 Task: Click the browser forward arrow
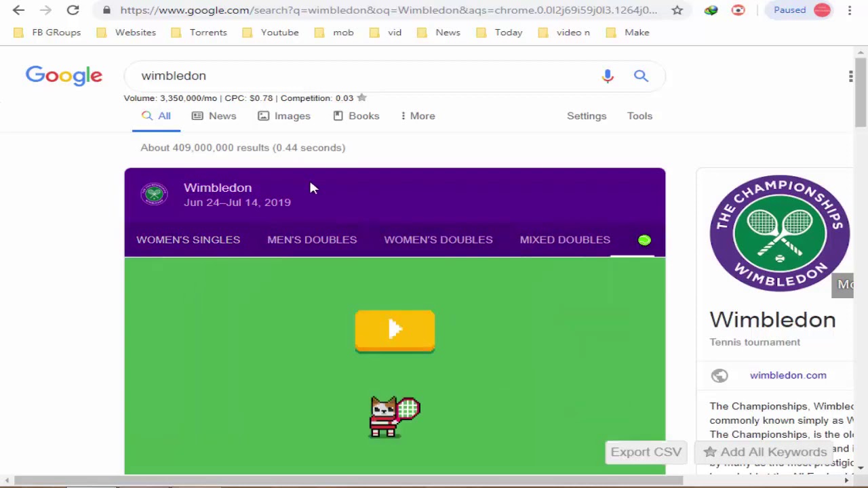tap(45, 10)
